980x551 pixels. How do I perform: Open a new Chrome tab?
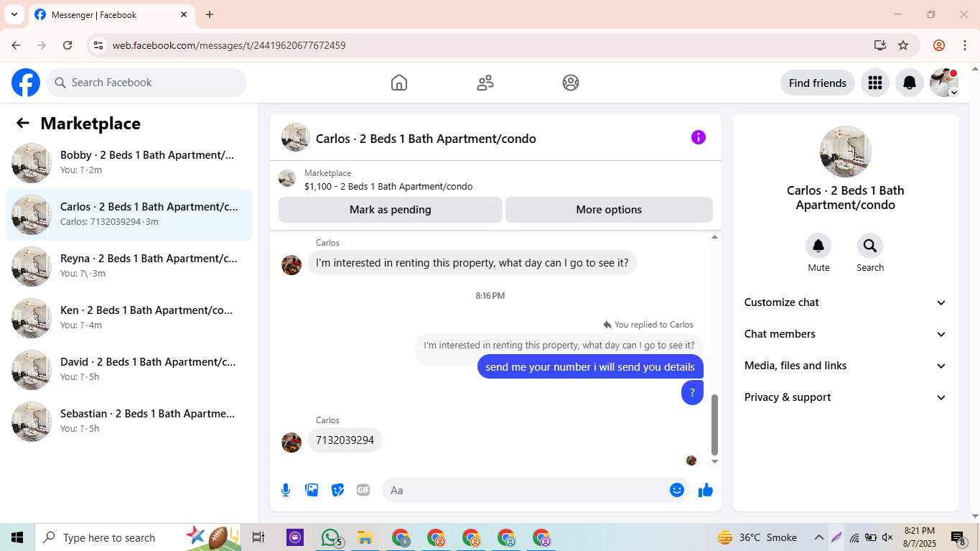point(210,14)
